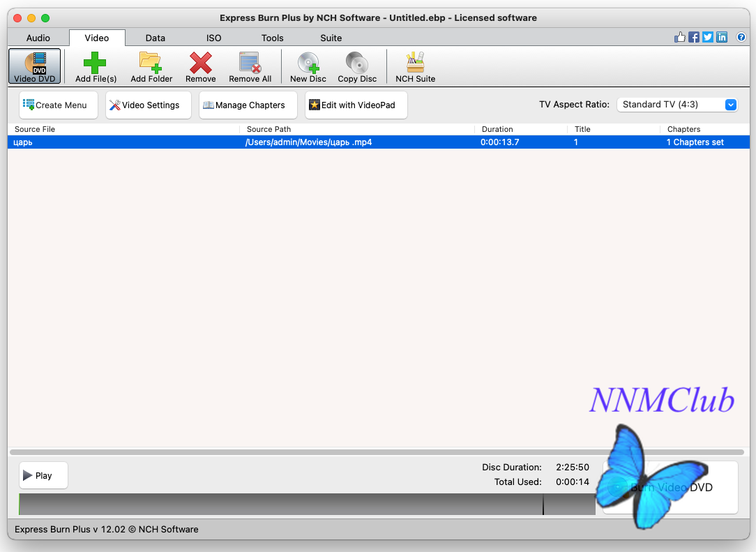Click Manage Chapters button
Image resolution: width=756 pixels, height=552 pixels.
point(248,105)
